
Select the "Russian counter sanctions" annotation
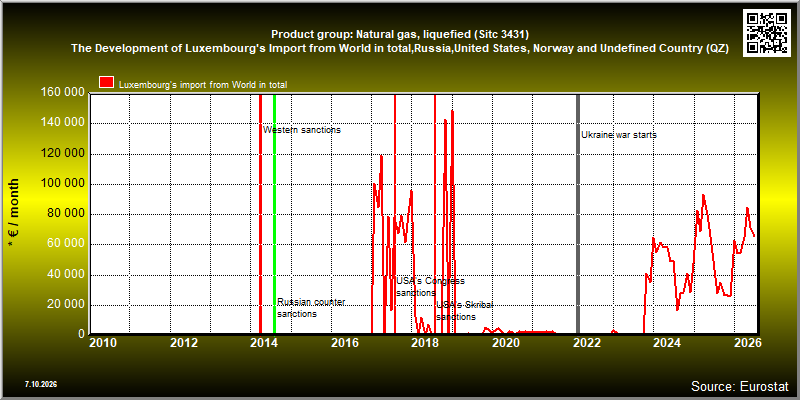311,308
